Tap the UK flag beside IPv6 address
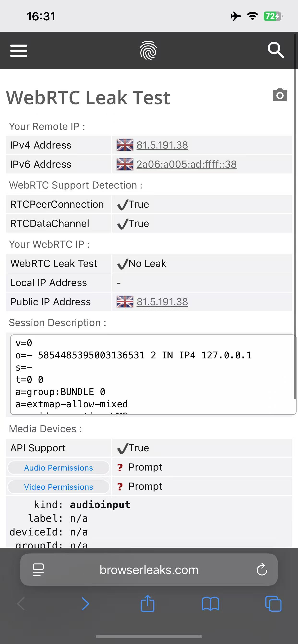The image size is (298, 644). tap(125, 164)
